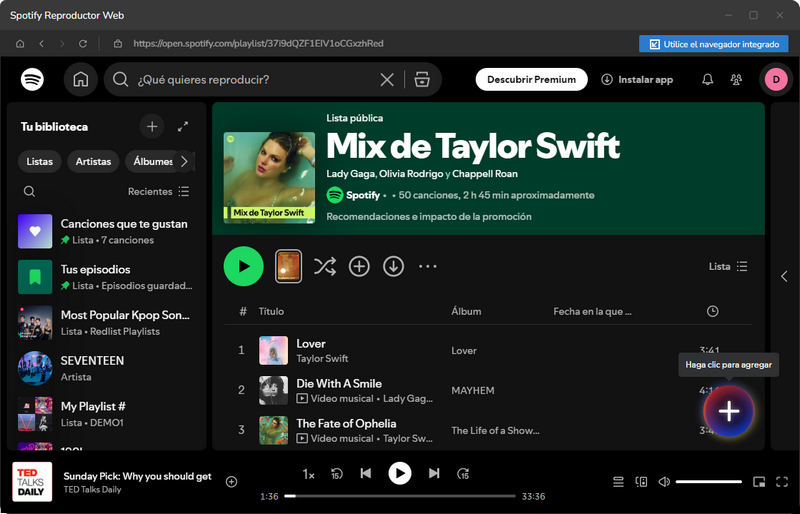
Task: Open Most Popular Kpop Songs playlist
Action: click(x=106, y=323)
